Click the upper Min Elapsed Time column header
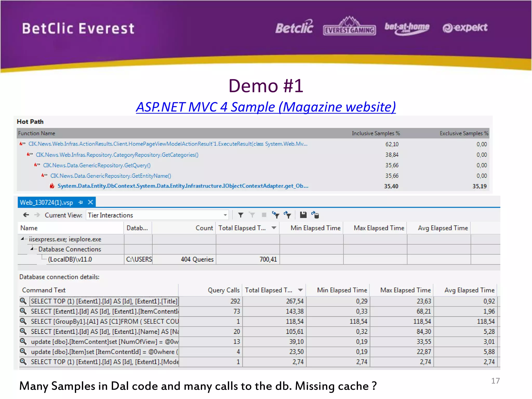This screenshot has width=532, height=399. tap(311, 228)
